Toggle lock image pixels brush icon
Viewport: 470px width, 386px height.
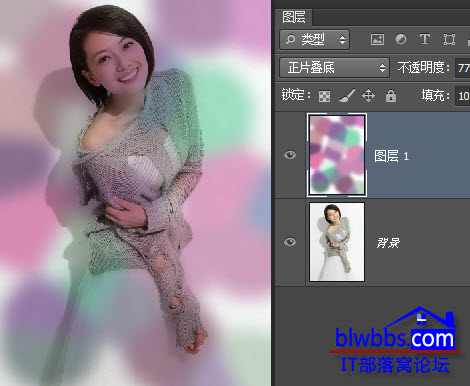(347, 96)
